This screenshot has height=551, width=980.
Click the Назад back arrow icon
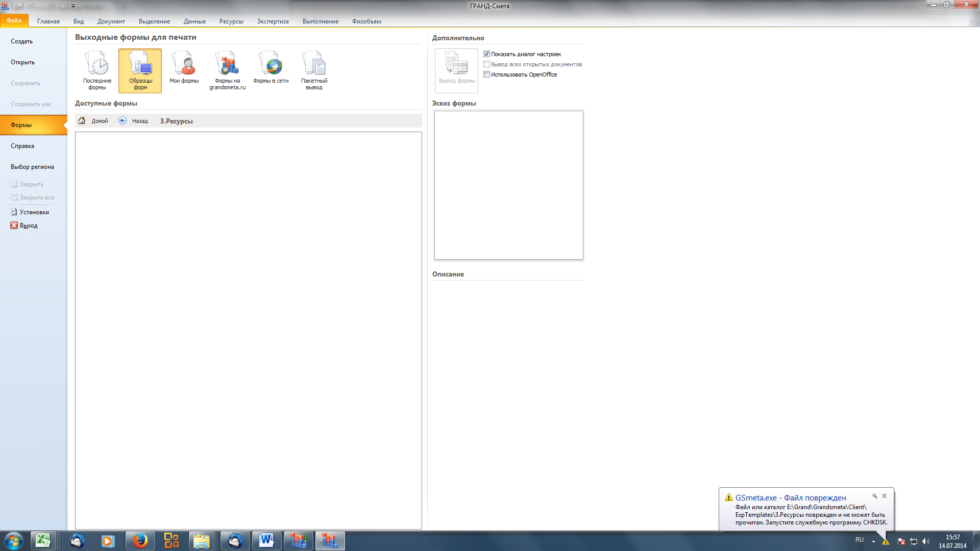click(122, 121)
